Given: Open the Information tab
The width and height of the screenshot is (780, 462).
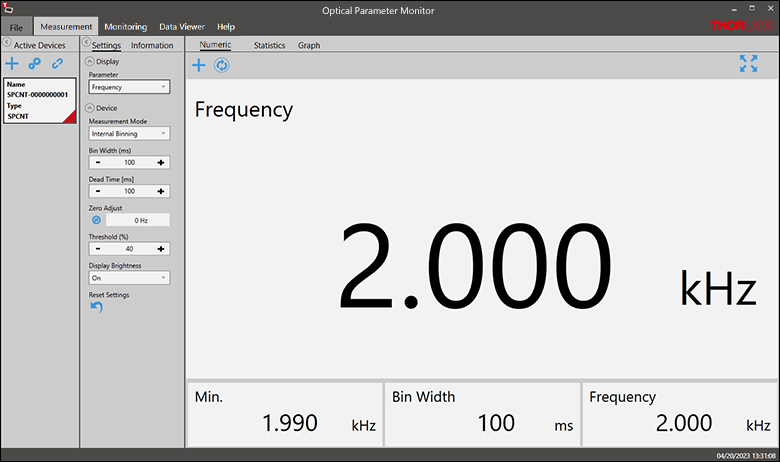Looking at the screenshot, I should point(152,45).
